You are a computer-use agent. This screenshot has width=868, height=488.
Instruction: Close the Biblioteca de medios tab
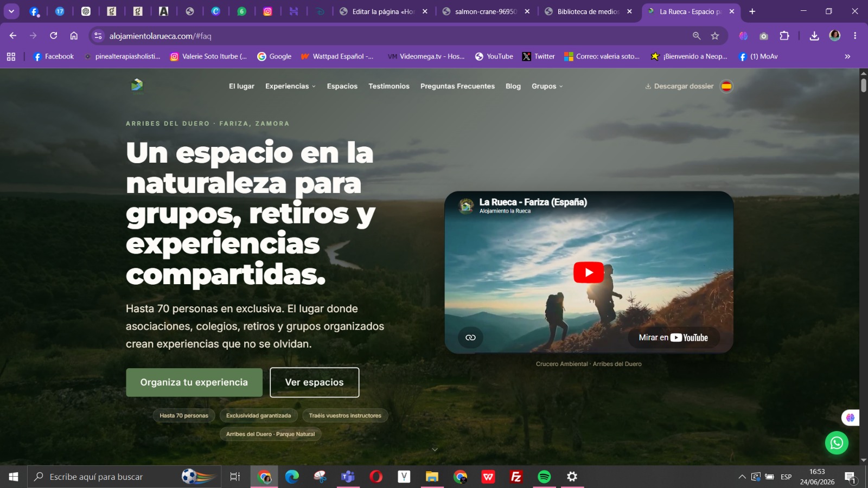point(629,11)
